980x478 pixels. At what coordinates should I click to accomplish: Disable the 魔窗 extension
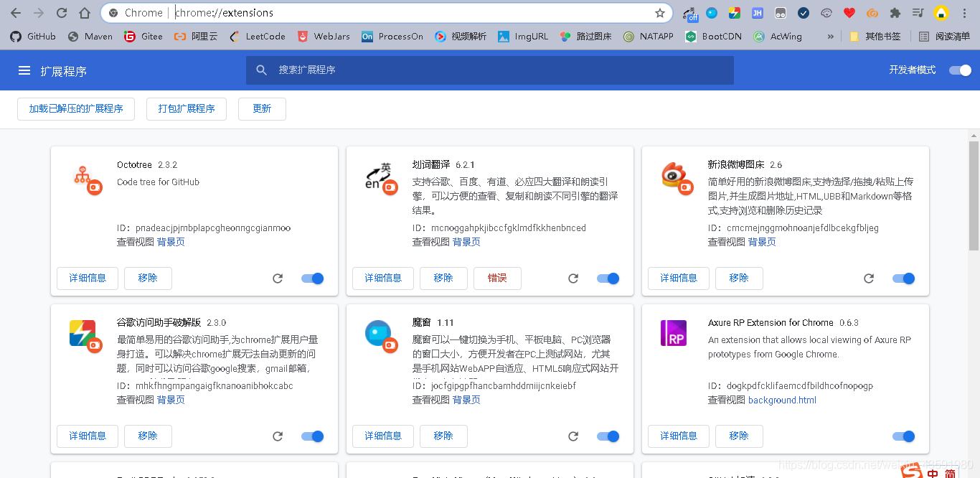click(608, 436)
